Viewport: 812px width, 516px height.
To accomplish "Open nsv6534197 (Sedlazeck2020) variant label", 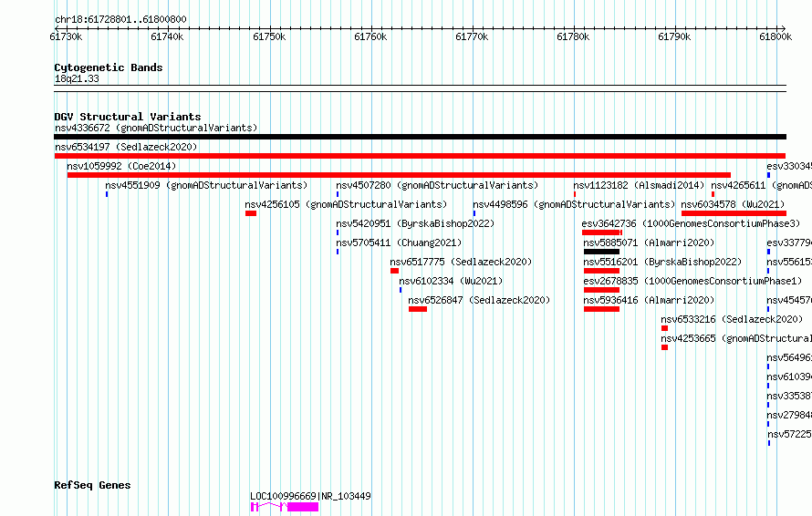I will pos(126,147).
